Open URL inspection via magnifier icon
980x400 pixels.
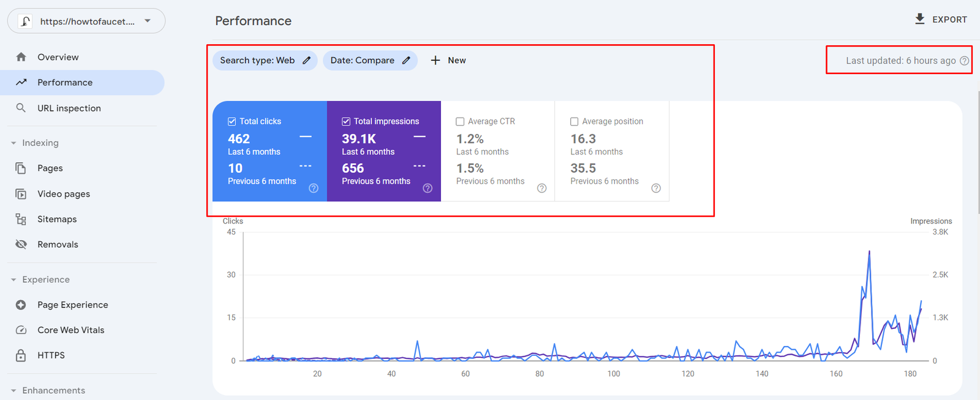pyautogui.click(x=21, y=108)
